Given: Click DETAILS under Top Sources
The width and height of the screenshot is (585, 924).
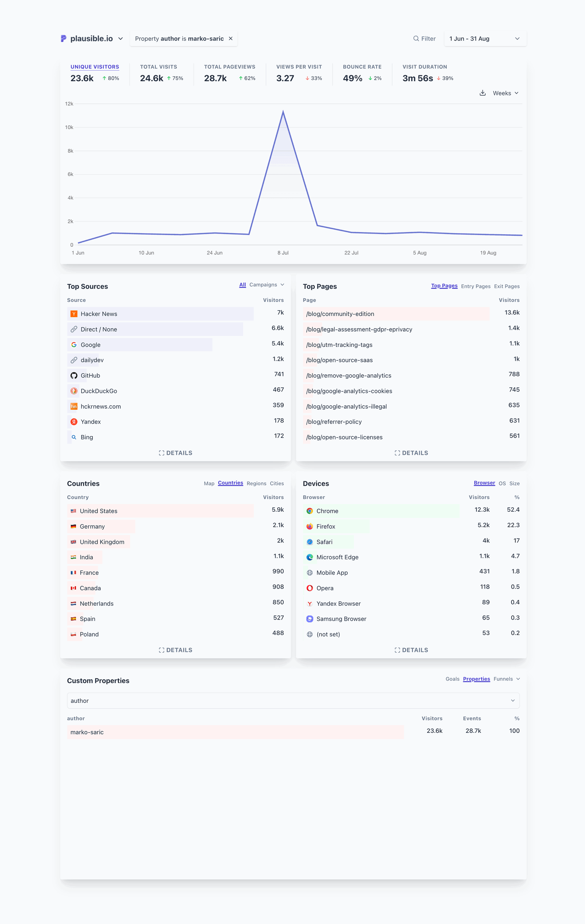Looking at the screenshot, I should coord(175,452).
